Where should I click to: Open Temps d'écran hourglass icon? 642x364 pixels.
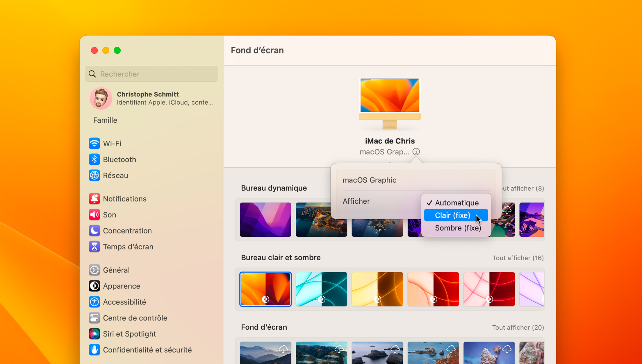pos(94,247)
